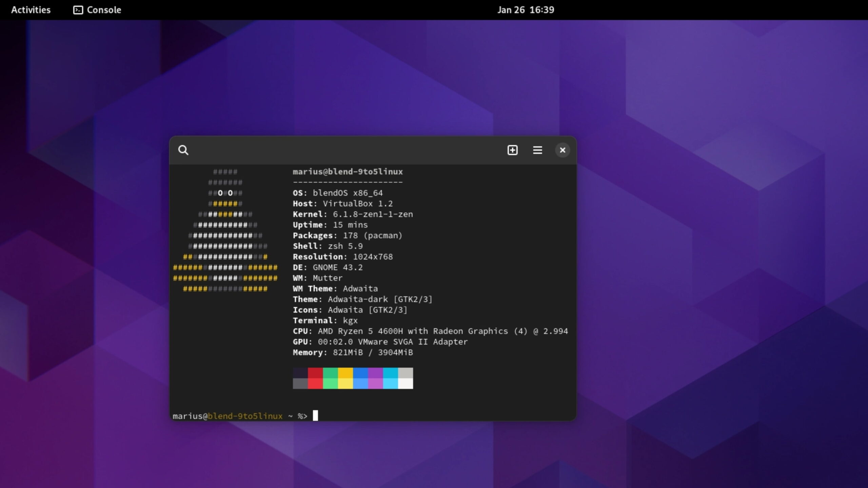Click the blue color block in top row

tap(360, 373)
